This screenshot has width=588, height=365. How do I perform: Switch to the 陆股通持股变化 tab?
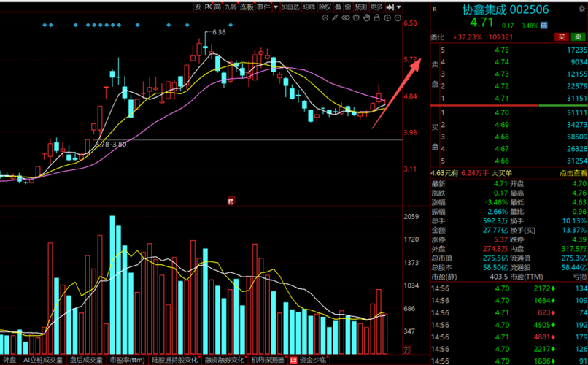pyautogui.click(x=174, y=360)
